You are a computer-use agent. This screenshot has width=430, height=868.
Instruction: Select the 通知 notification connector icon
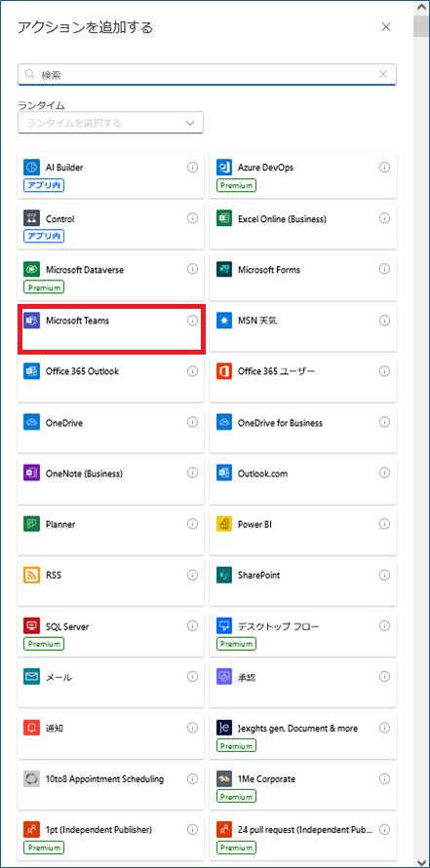click(31, 728)
